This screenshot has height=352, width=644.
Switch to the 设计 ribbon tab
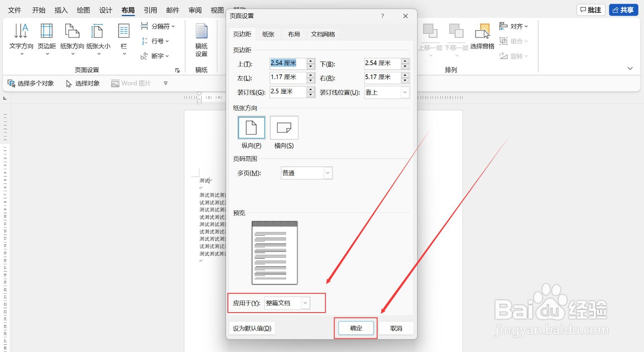coord(106,10)
